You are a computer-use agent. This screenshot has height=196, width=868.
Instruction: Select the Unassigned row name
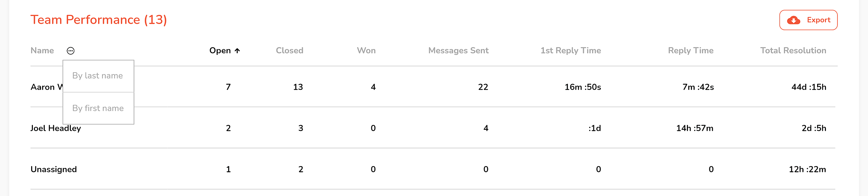[54, 169]
